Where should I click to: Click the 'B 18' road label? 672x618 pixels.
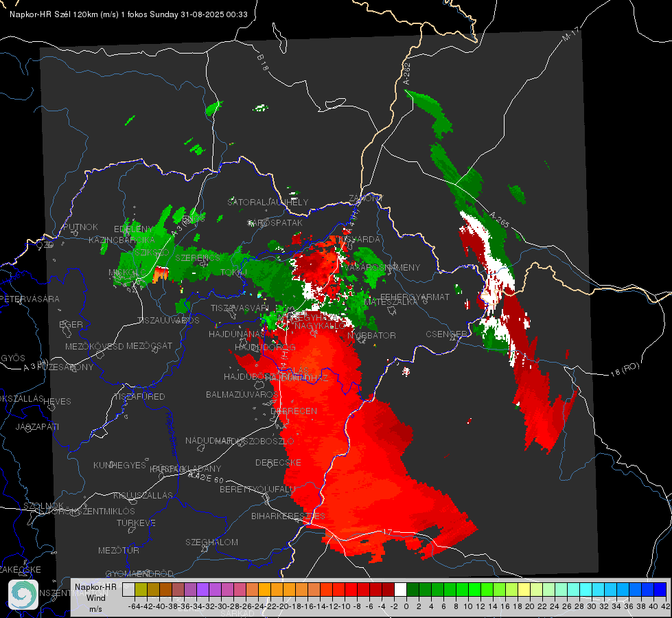pyautogui.click(x=262, y=62)
